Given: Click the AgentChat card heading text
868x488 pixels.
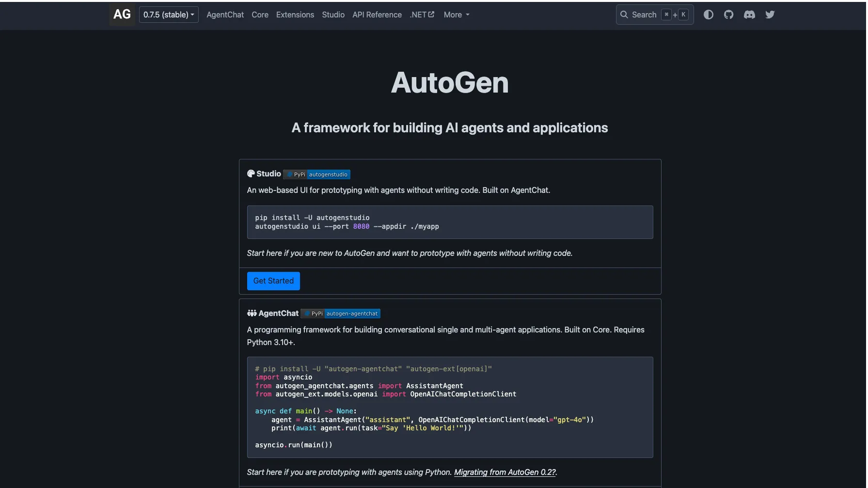Looking at the screenshot, I should (279, 313).
